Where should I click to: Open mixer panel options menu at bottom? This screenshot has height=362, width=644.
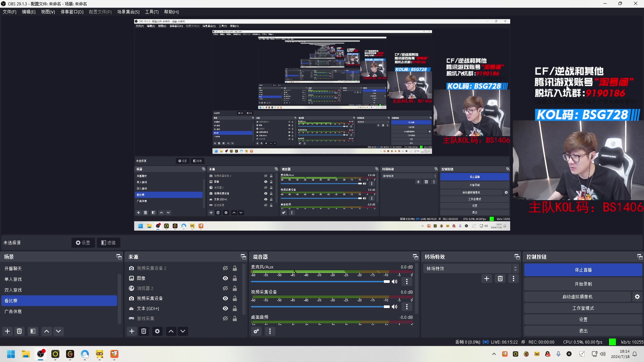(270, 331)
